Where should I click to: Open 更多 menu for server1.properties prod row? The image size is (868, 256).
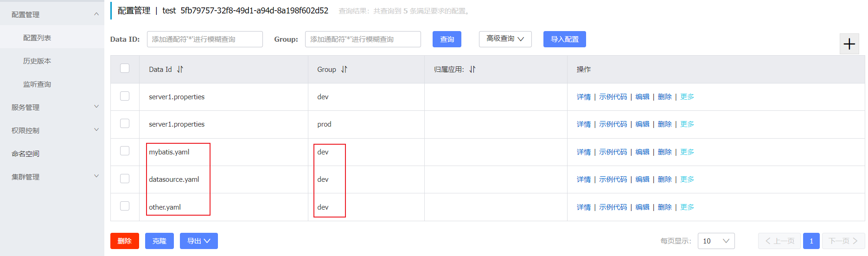coord(687,124)
